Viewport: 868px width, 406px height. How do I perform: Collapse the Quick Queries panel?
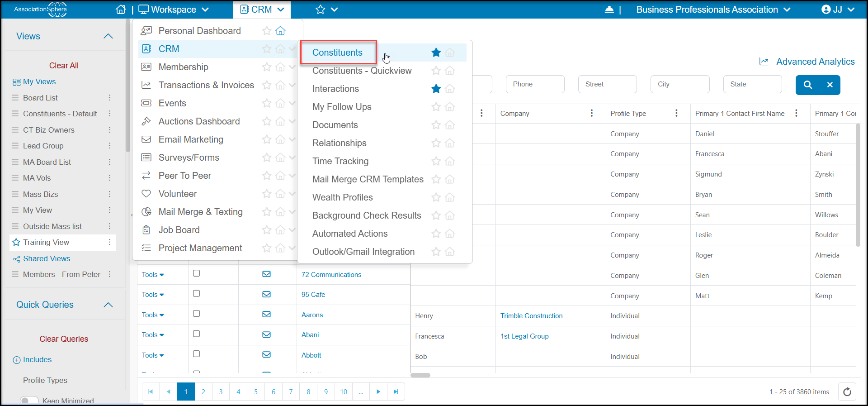(x=108, y=305)
